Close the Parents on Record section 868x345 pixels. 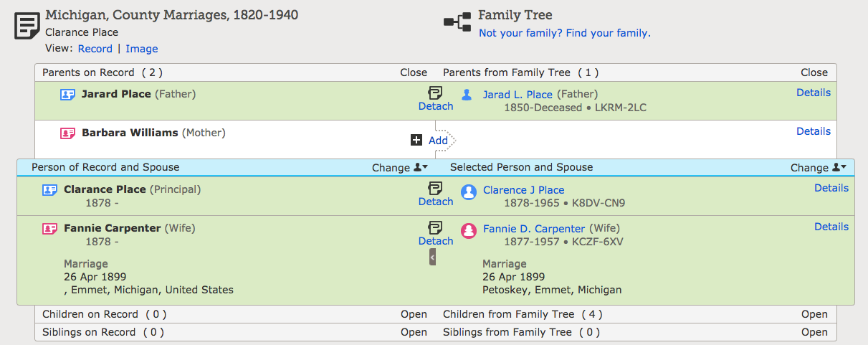click(x=414, y=72)
